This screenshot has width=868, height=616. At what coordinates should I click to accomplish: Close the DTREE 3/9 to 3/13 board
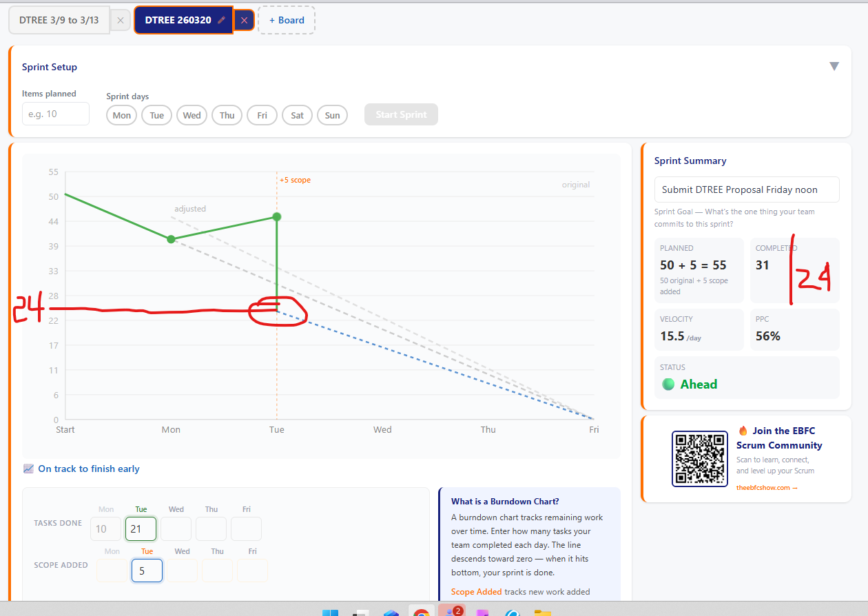(x=121, y=21)
